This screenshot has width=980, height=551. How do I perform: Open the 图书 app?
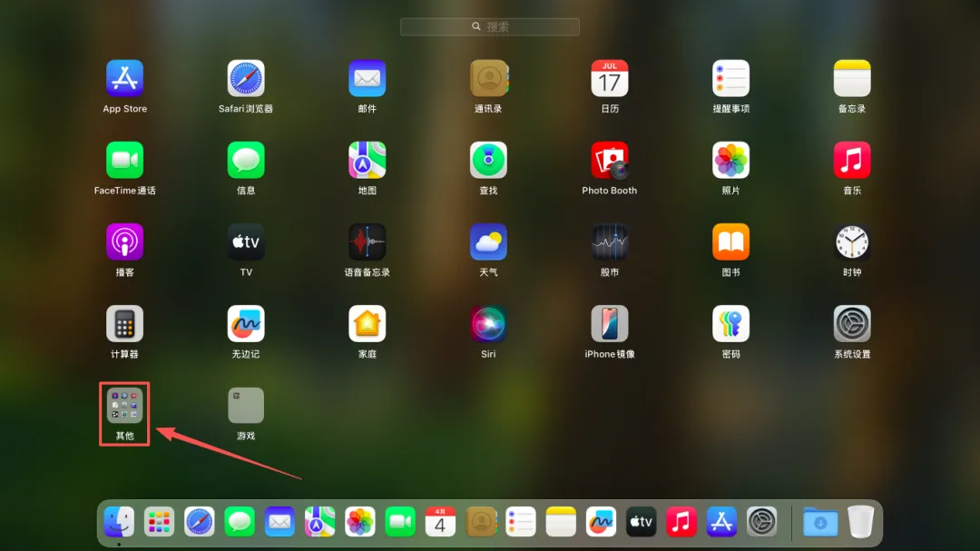pos(730,242)
